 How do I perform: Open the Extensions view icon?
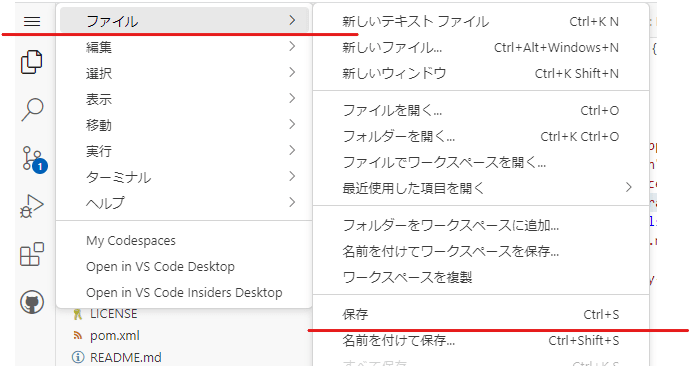[x=32, y=254]
